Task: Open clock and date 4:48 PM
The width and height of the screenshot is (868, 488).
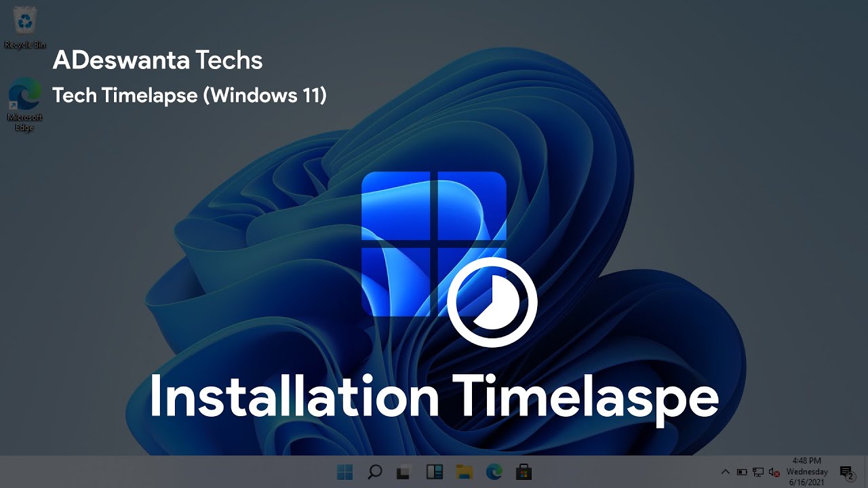Action: click(x=807, y=472)
